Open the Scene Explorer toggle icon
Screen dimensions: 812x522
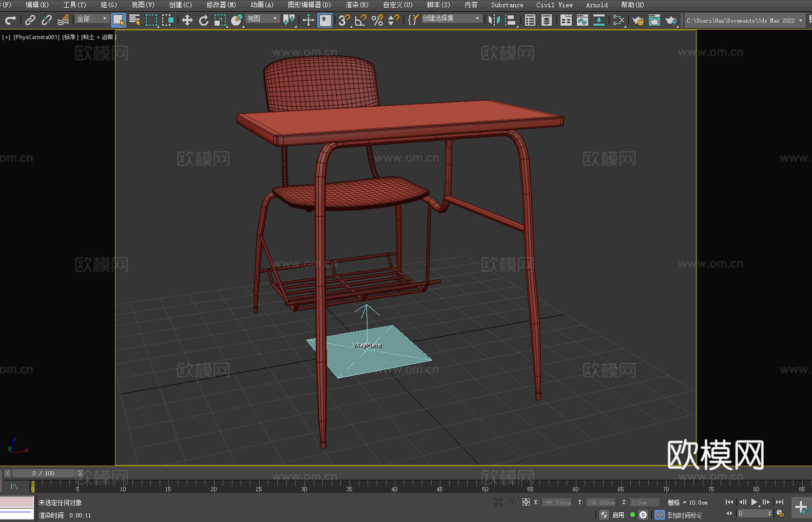pyautogui.click(x=530, y=20)
